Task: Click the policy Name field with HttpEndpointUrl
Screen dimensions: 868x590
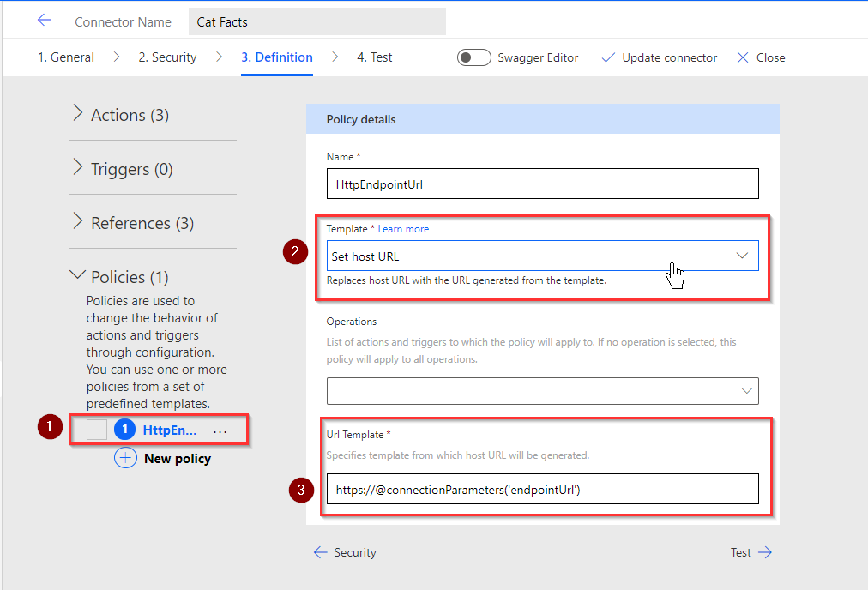Action: tap(542, 184)
